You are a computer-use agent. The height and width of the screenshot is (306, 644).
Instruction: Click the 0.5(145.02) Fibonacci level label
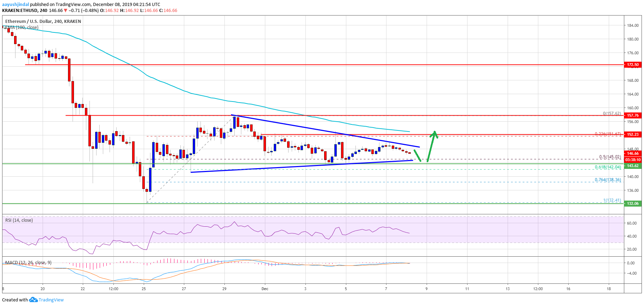coord(610,157)
